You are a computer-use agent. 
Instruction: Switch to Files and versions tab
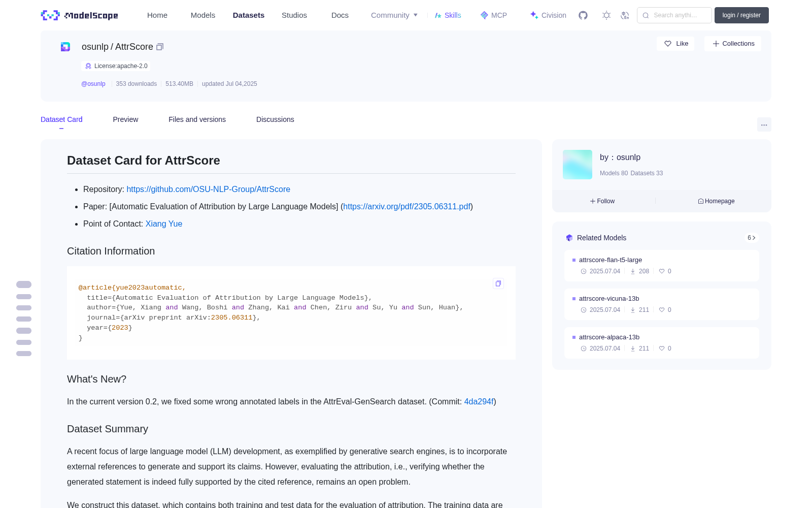(197, 119)
